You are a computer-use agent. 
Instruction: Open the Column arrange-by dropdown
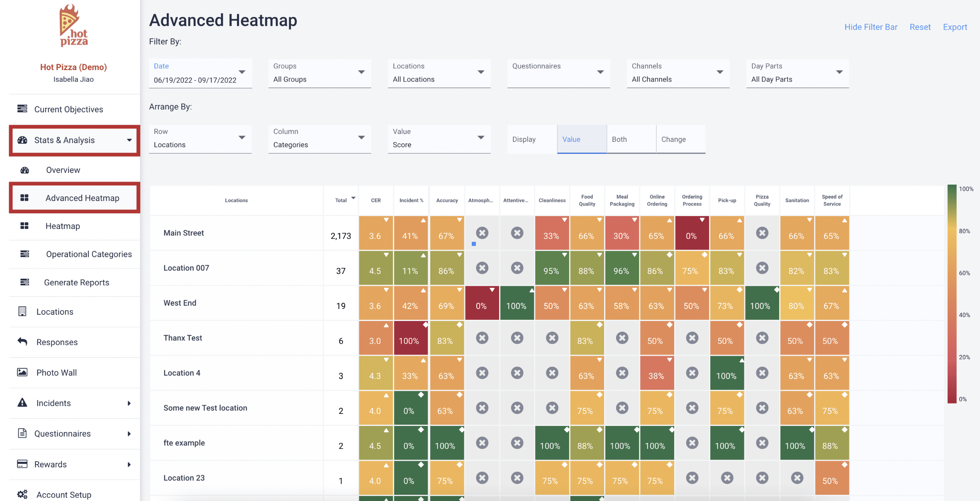click(x=319, y=139)
